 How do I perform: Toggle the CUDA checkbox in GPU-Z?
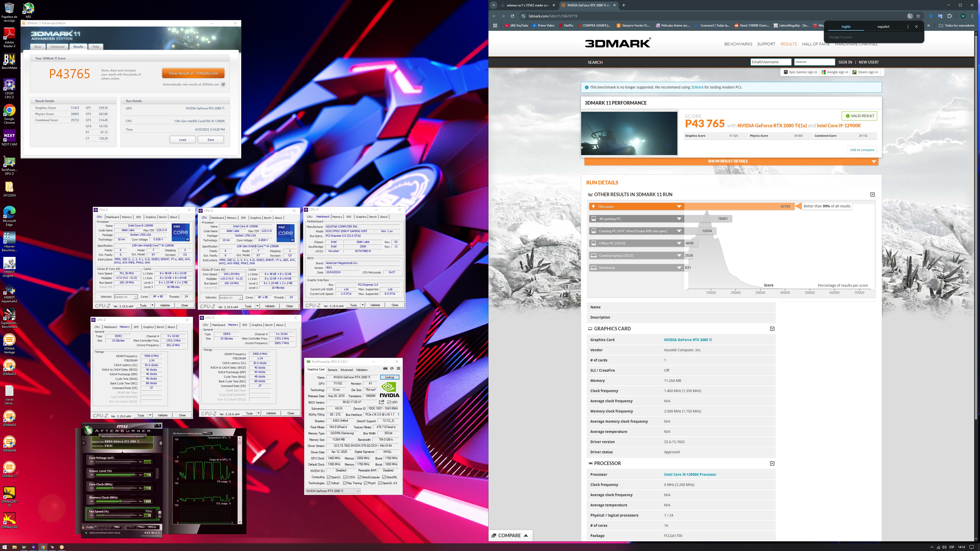[345, 477]
